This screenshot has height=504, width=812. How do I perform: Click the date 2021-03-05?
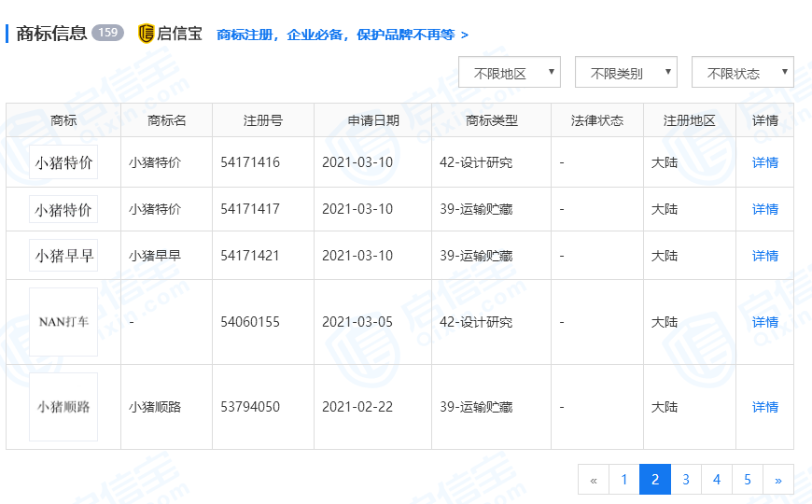[x=357, y=322]
